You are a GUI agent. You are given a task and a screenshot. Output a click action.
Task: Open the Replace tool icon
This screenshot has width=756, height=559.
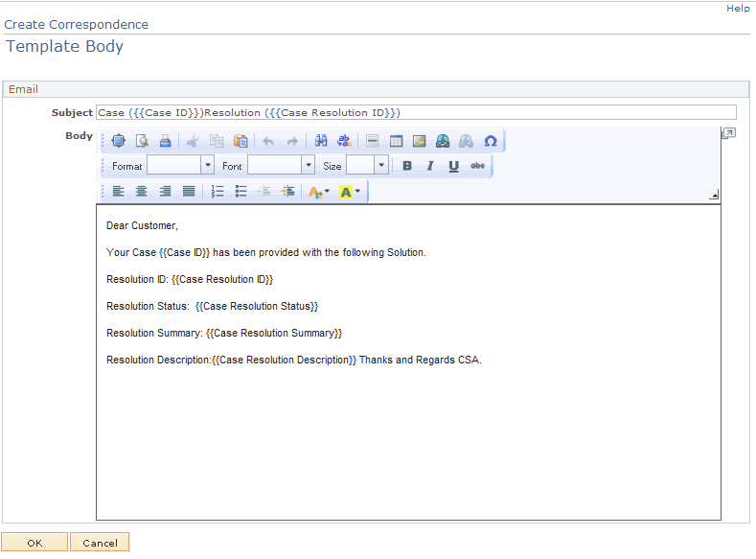click(344, 141)
